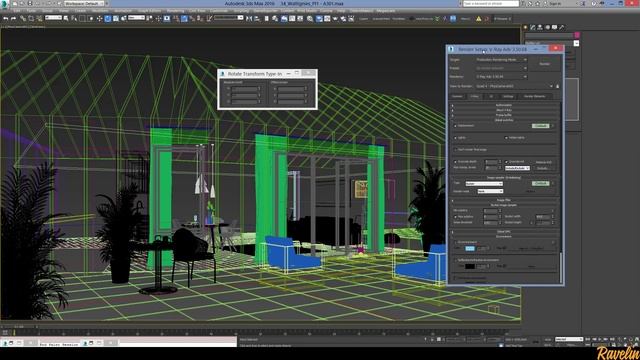Image resolution: width=640 pixels, height=360 pixels.
Task: Toggle the Displacement checkbox in Global switches
Action: [x=456, y=126]
